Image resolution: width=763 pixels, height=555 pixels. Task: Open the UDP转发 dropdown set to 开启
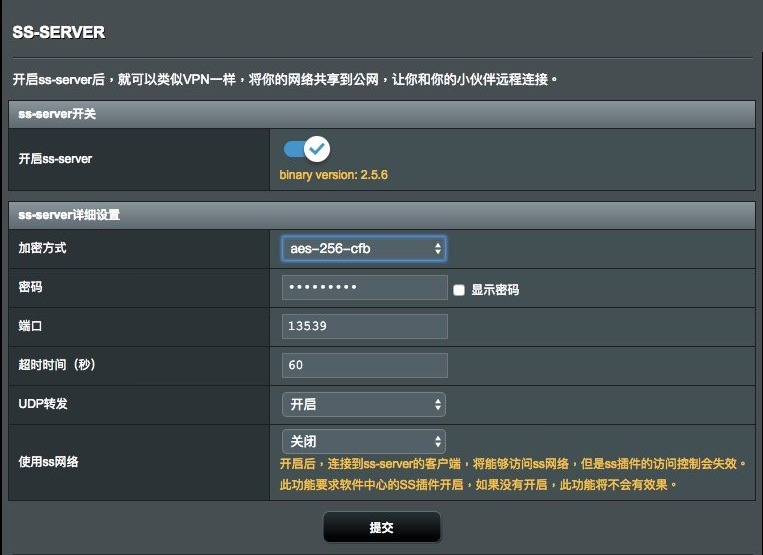point(363,404)
